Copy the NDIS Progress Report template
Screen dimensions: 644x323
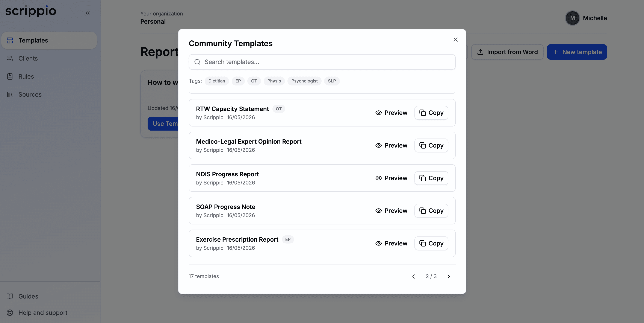click(x=431, y=178)
